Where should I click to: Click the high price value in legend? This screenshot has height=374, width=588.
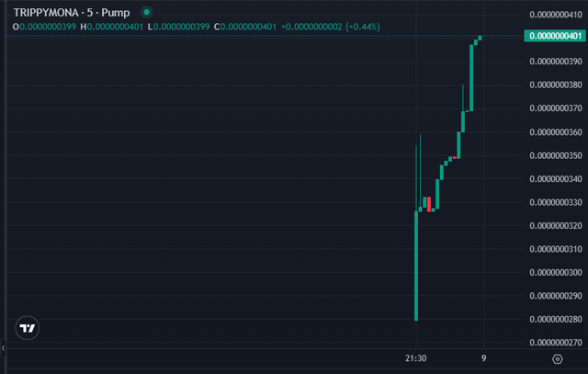pos(118,28)
